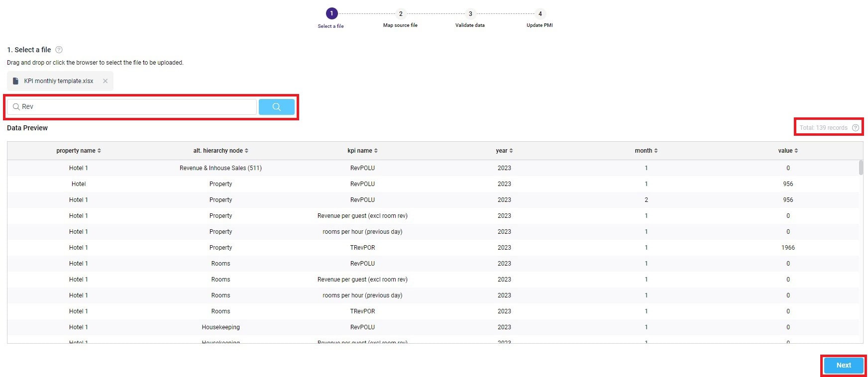
Task: Click the Housekeeping row's RevPOLU kpi cell
Action: 362,327
